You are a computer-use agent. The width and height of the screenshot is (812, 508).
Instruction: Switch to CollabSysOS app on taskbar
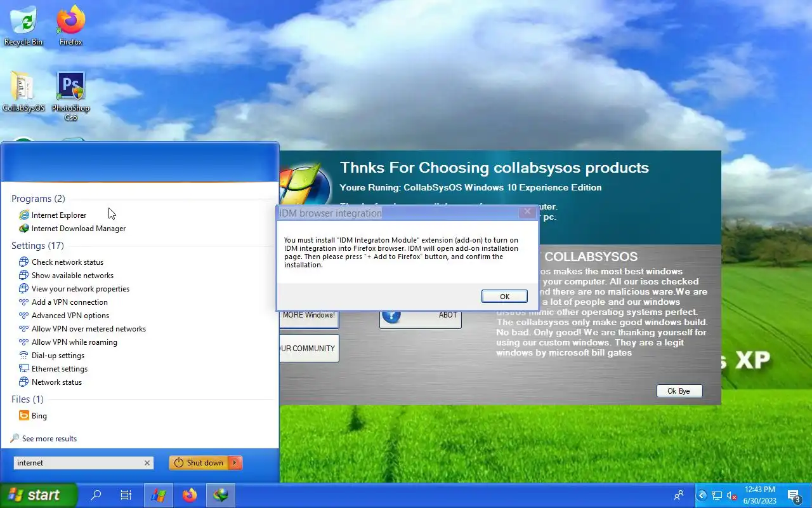159,495
